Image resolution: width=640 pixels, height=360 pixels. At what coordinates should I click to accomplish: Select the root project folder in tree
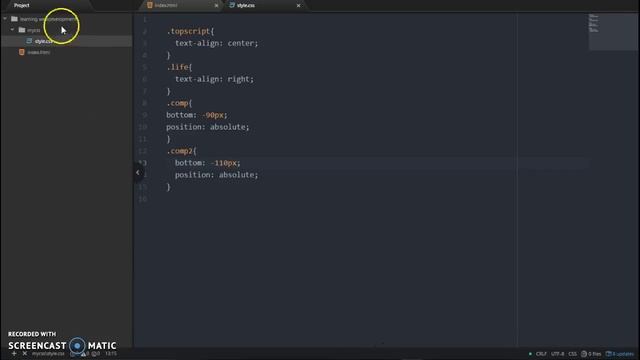pyautogui.click(x=49, y=19)
